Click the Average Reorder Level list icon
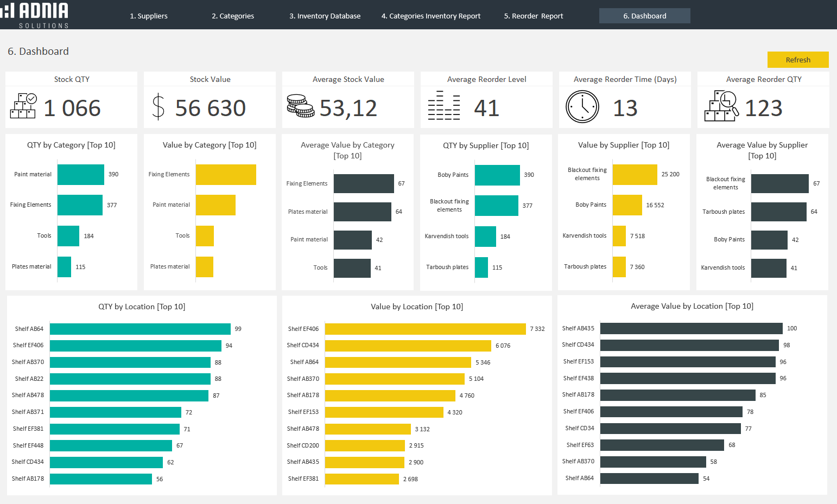Screen dimensions: 837x504 click(x=443, y=106)
